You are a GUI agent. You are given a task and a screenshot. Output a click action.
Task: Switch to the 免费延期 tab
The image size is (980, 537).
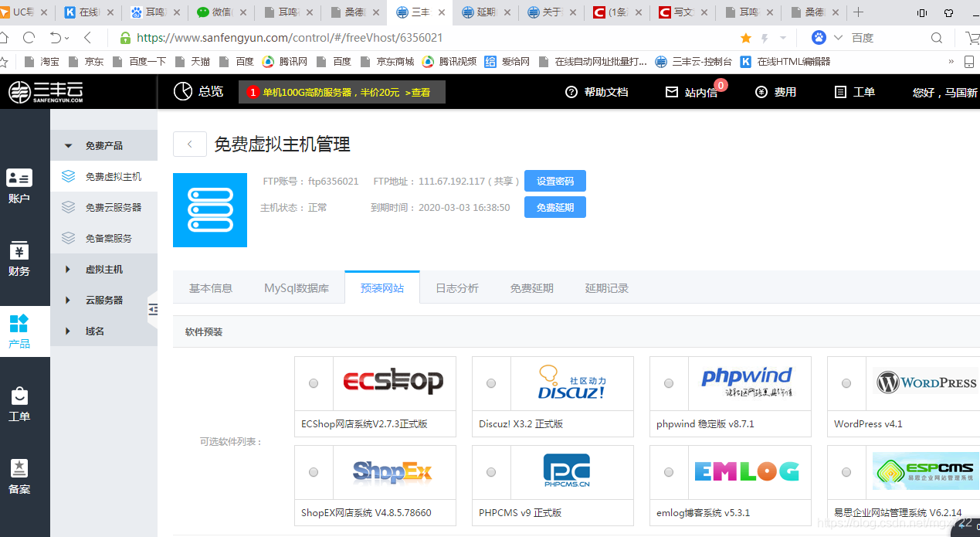coord(532,288)
